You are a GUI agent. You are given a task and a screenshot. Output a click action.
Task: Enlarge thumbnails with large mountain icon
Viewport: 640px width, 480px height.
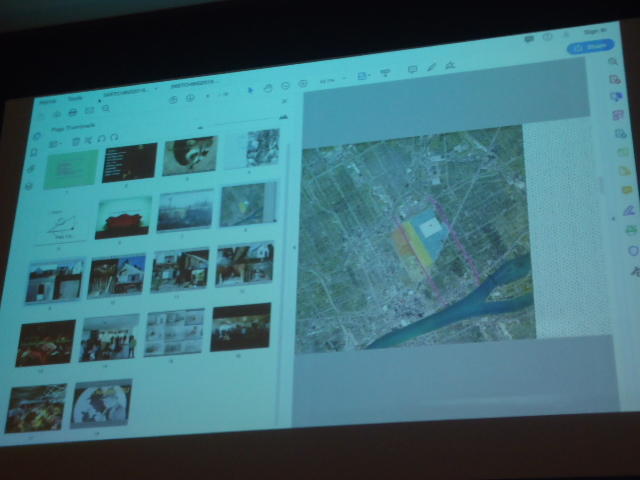click(x=284, y=117)
